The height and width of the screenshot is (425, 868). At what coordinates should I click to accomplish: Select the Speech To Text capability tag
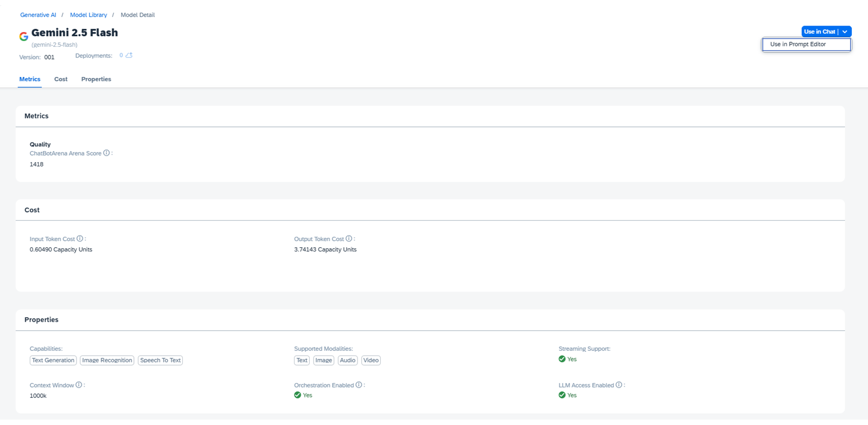coord(161,360)
